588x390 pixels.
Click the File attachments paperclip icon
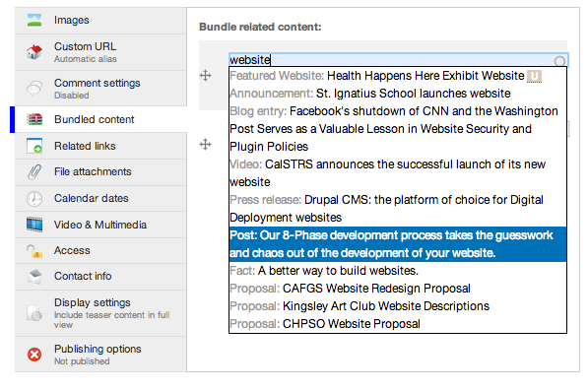click(34, 172)
